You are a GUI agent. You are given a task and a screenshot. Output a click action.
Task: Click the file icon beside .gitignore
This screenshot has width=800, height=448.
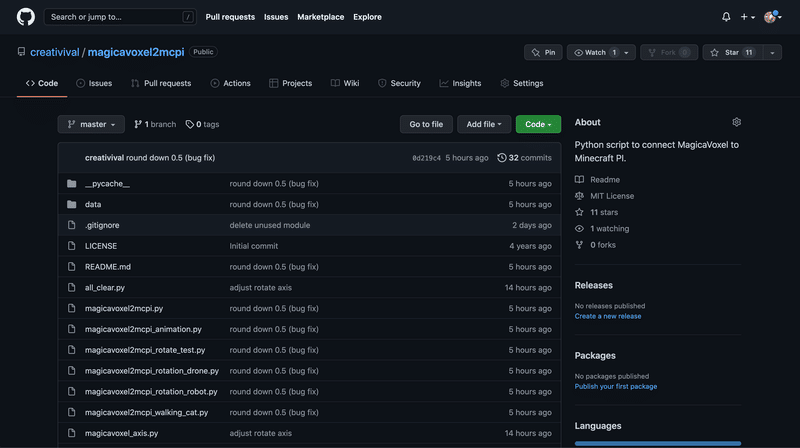[x=71, y=225]
